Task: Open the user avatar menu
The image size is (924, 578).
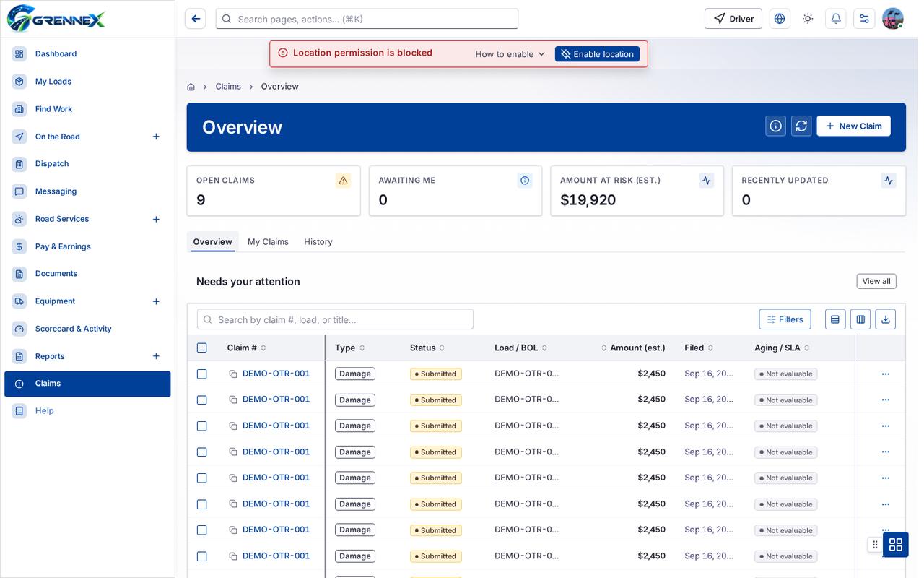Action: [x=893, y=19]
